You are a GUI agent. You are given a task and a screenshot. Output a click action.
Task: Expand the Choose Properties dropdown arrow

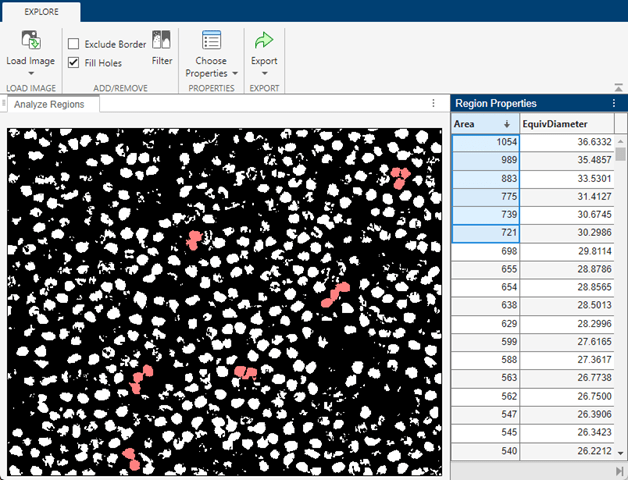235,73
